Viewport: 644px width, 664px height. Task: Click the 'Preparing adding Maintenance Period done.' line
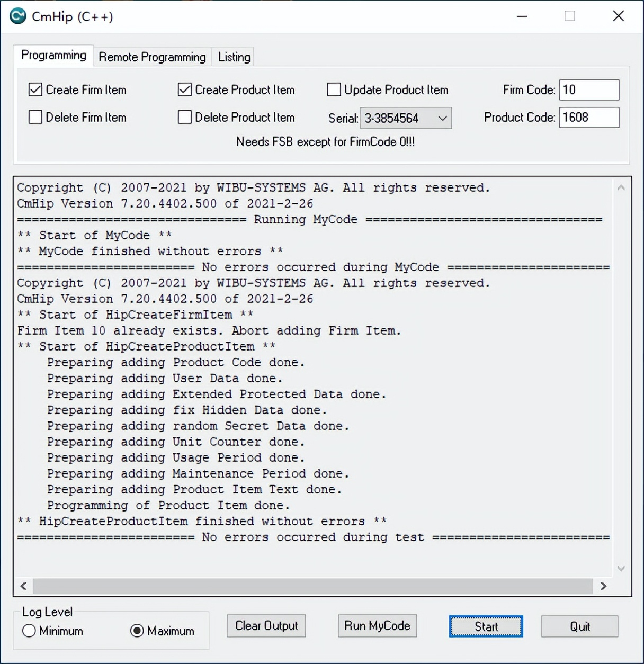pos(198,474)
